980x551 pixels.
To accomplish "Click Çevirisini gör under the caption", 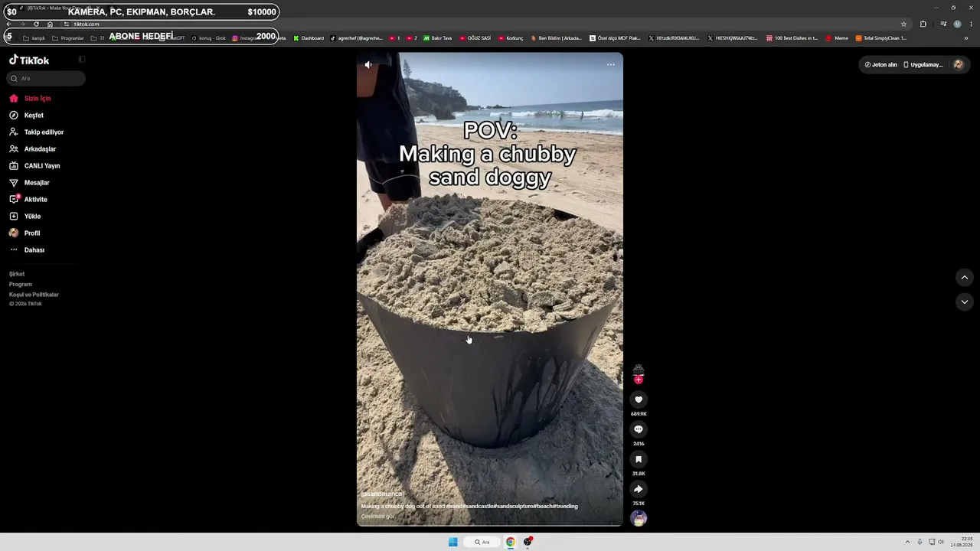I will [378, 517].
